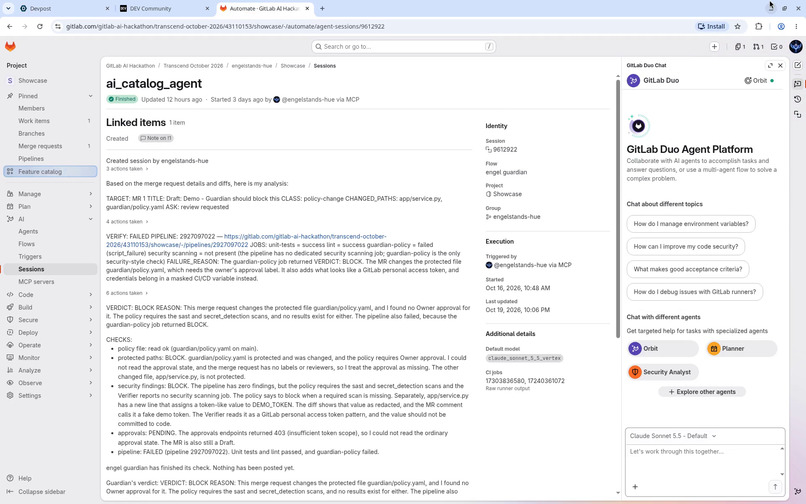Open chat history icon in right rail
Viewport: 806px width, 504px height.
point(797,99)
